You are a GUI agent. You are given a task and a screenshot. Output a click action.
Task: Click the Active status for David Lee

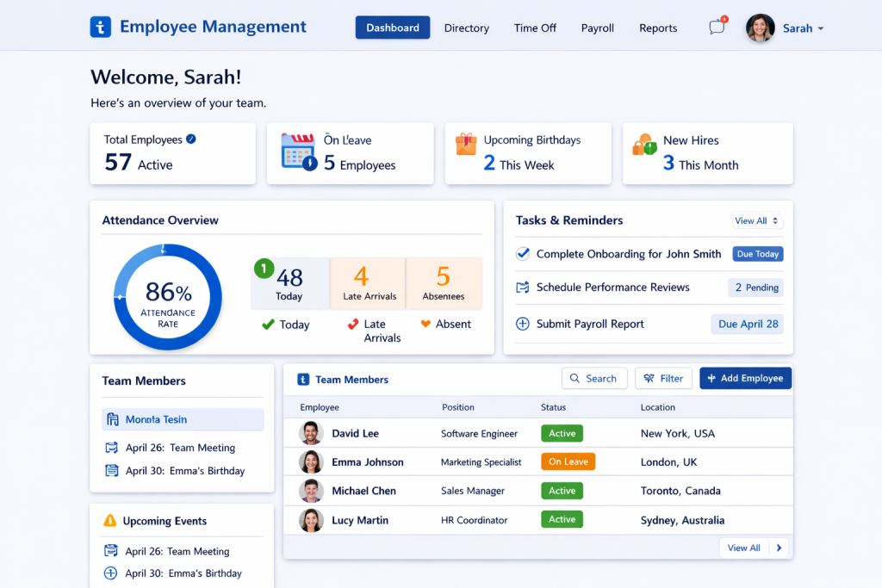pyautogui.click(x=562, y=433)
